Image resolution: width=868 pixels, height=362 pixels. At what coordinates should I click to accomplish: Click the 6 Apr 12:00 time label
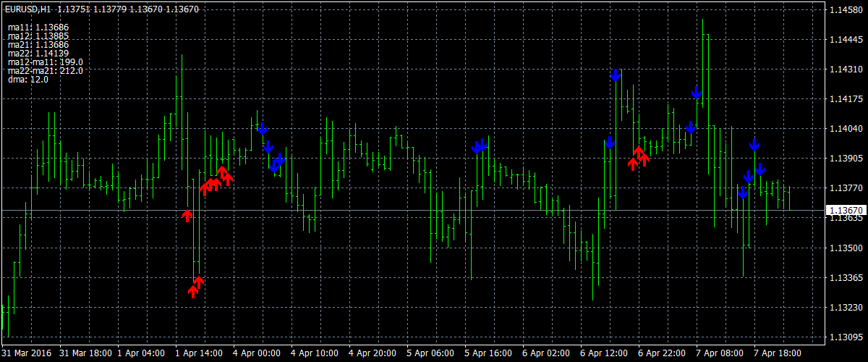click(604, 353)
